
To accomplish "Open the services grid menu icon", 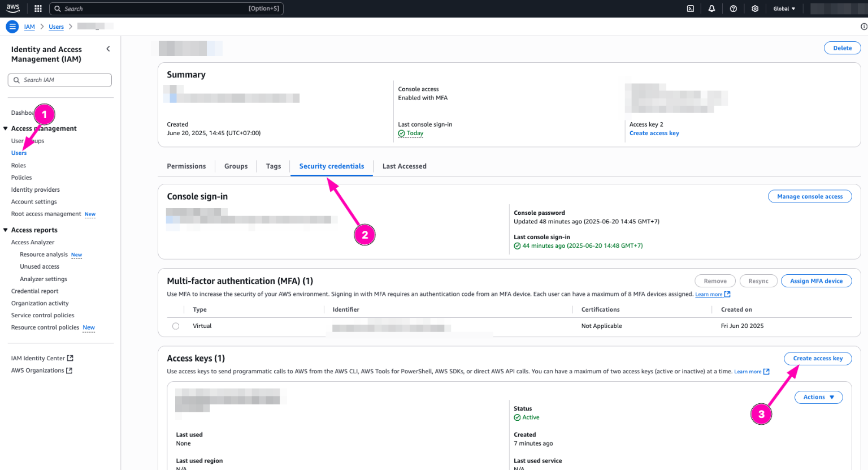I will tap(38, 8).
